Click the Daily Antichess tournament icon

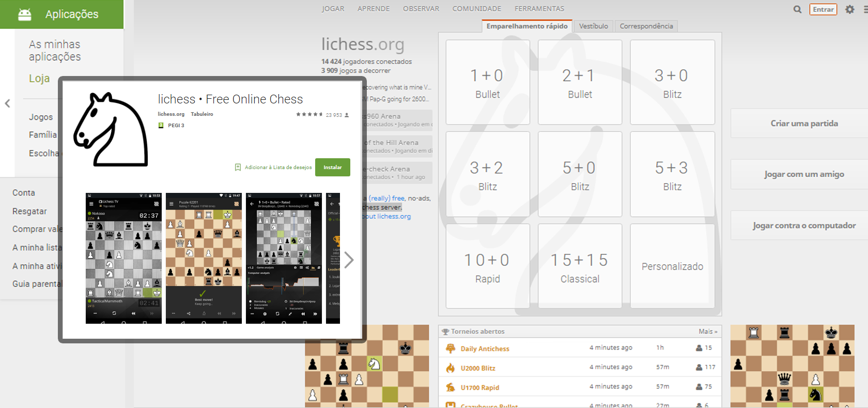450,349
